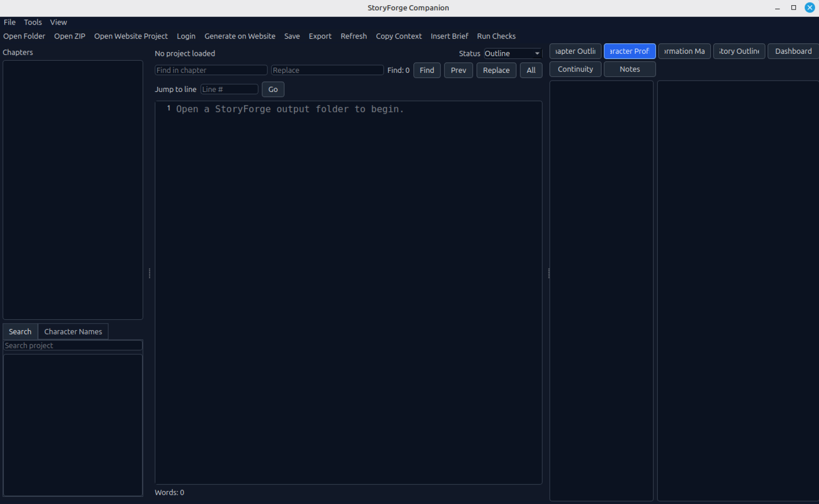
Task: Click Insert Brief toolbar item
Action: 450,36
